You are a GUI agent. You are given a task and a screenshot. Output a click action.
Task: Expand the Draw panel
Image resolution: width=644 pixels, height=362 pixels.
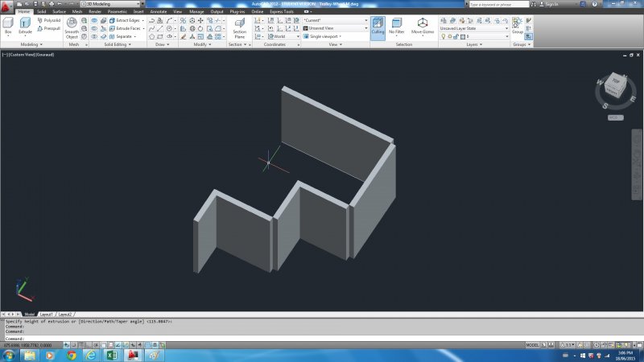tap(163, 44)
